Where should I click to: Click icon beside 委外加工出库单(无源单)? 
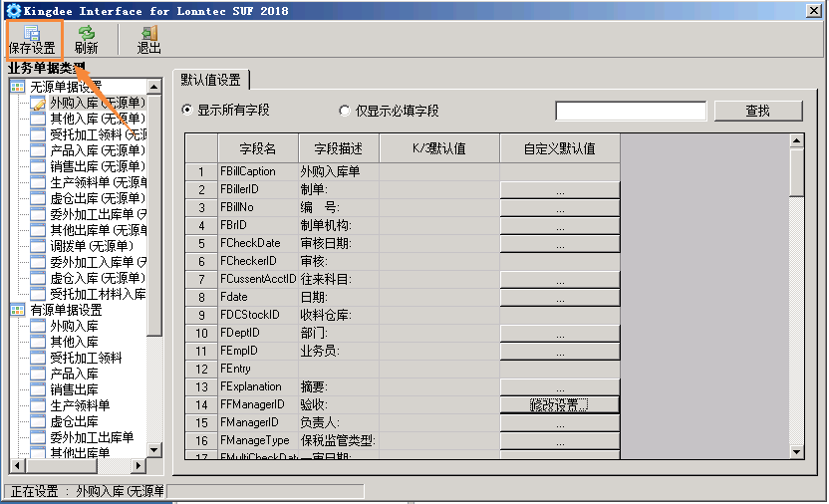[38, 214]
